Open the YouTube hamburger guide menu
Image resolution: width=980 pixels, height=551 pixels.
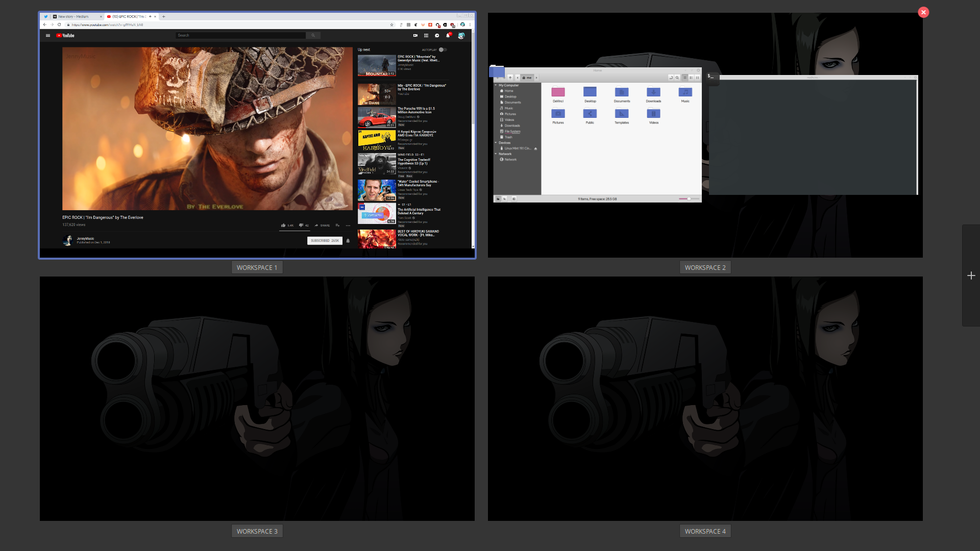pyautogui.click(x=48, y=36)
